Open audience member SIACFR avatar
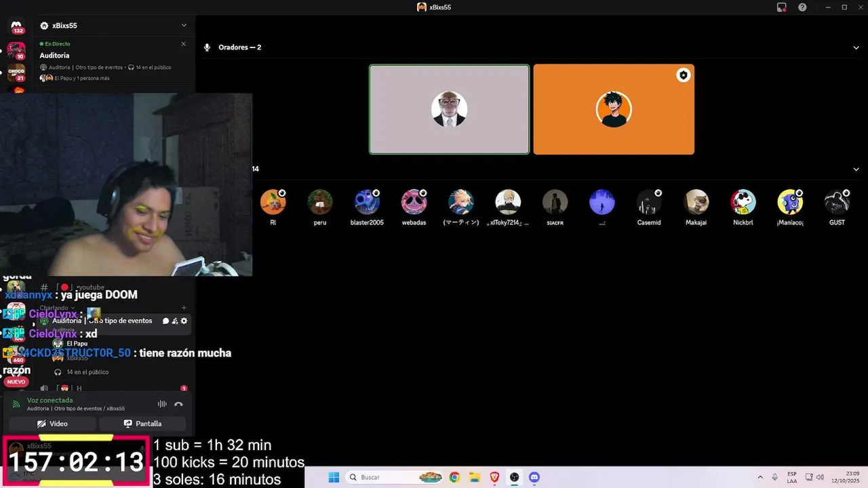 click(x=555, y=202)
